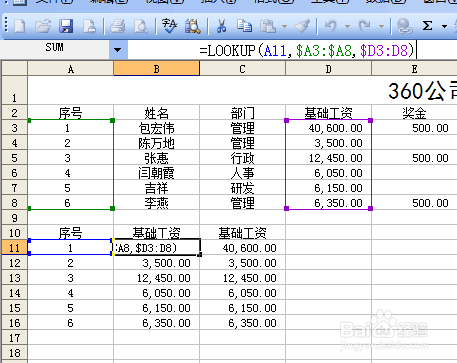Open the Undo history dropdown arrow
Image resolution: width=457 pixels, height=363 pixels.
pos(347,26)
